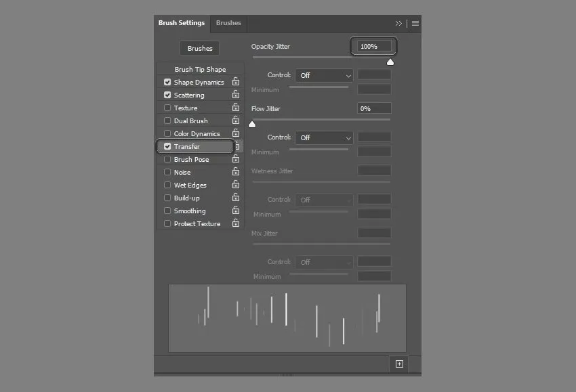Click the lock icon next to Shape Dynamics

pos(236,82)
